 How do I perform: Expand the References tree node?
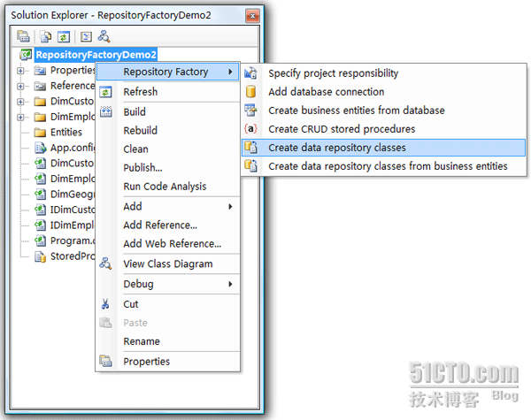point(20,87)
